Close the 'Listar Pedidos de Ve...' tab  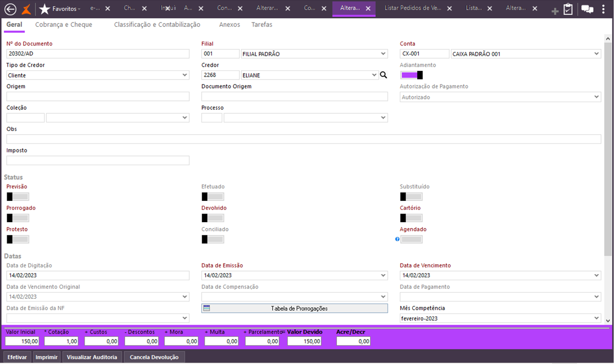coord(449,9)
